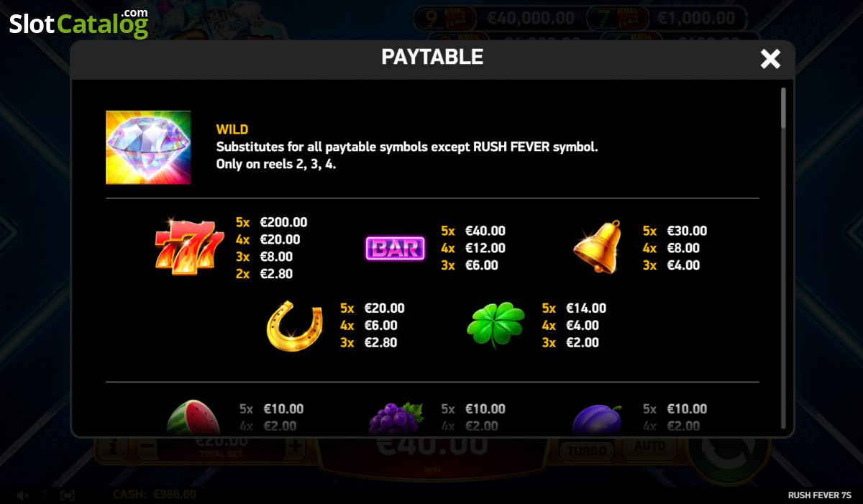Click the purple BAR symbol

coord(396,249)
